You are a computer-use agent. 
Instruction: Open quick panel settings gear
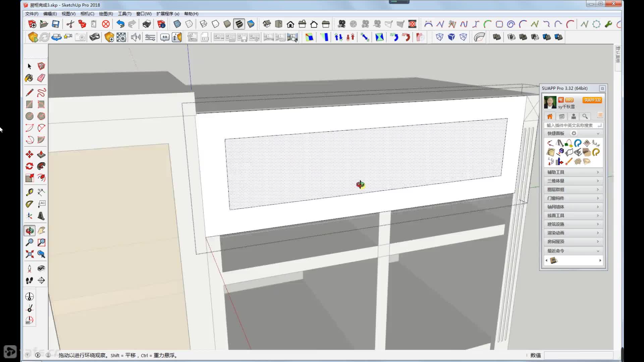tap(574, 133)
